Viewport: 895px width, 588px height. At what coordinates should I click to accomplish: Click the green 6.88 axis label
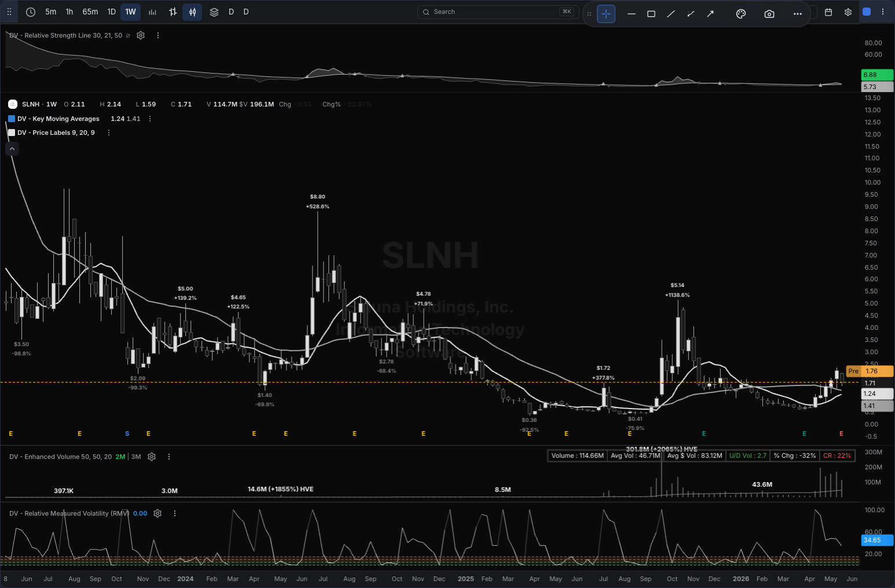[877, 75]
